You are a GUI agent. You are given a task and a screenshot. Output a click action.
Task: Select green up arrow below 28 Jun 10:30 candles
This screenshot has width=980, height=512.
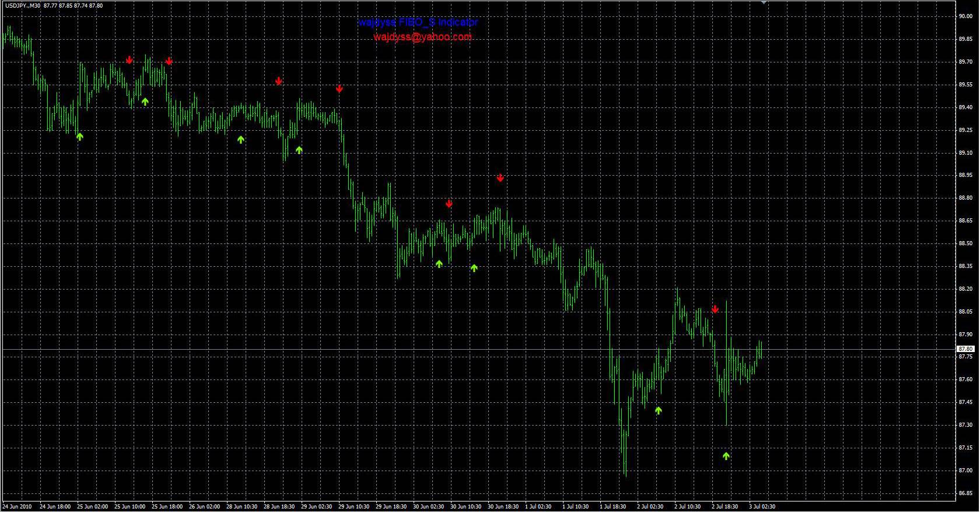[x=241, y=140]
